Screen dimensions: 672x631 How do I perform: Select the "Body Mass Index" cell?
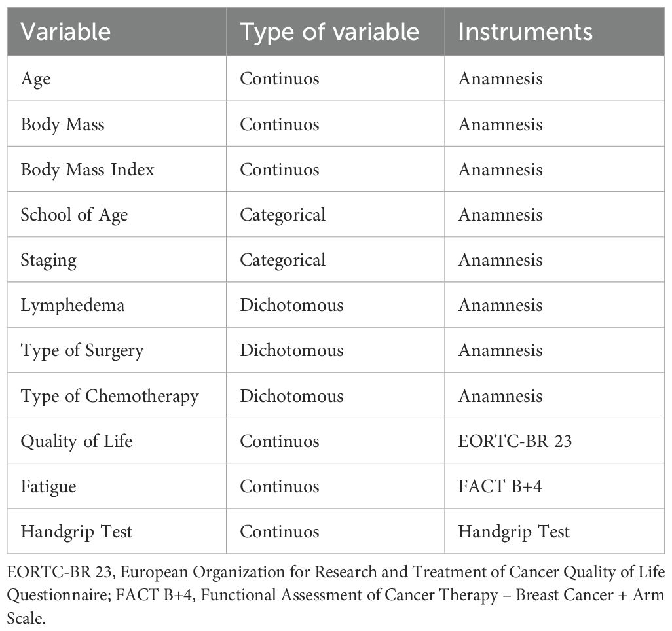[x=87, y=170]
